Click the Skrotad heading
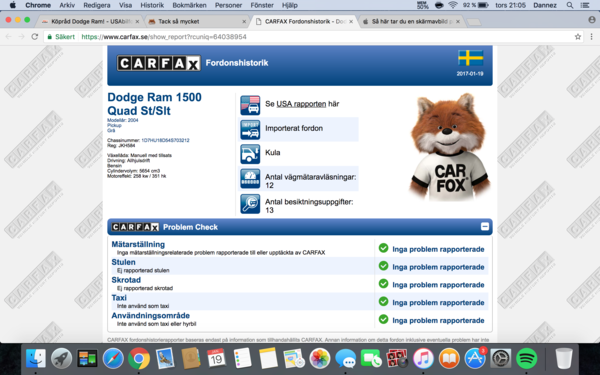Viewport: 600px width, 375px height. click(x=126, y=280)
